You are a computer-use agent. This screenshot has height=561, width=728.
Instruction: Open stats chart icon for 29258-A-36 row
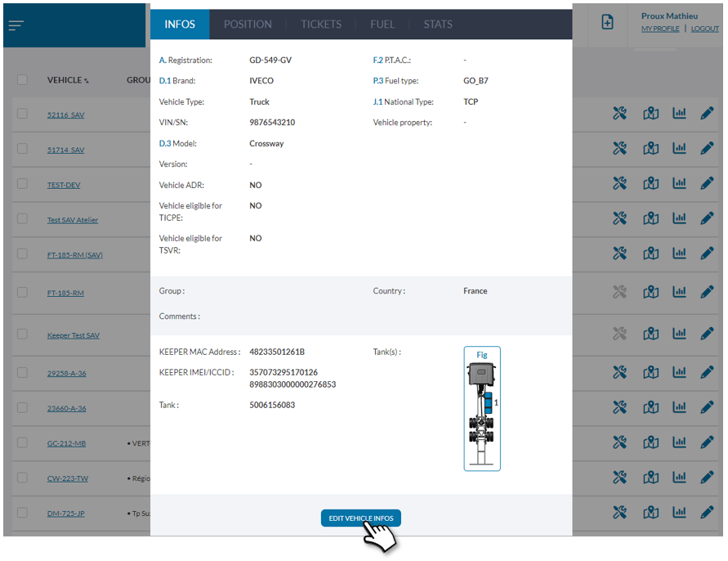tap(679, 372)
